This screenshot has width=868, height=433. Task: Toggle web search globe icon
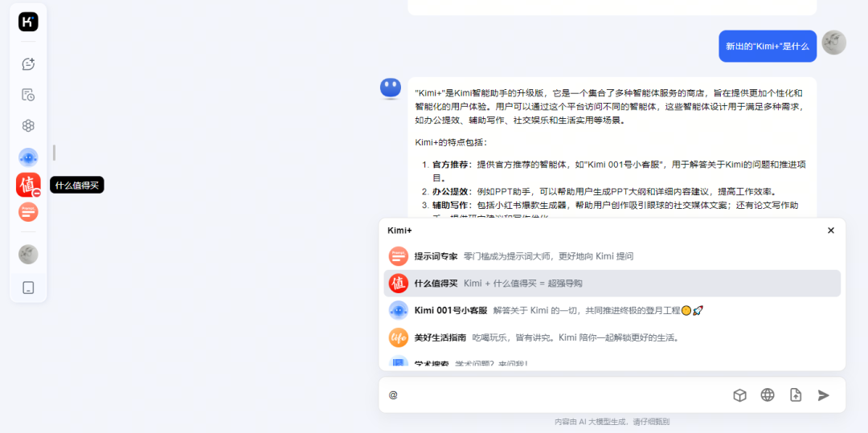click(x=768, y=395)
